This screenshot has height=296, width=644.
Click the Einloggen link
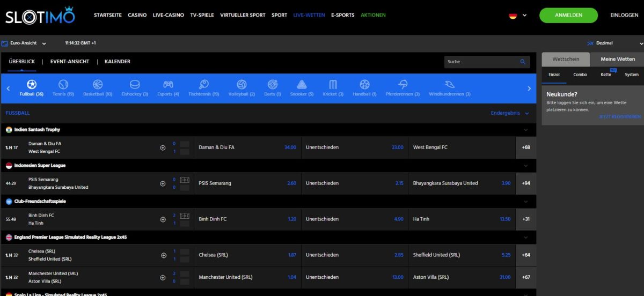point(624,16)
